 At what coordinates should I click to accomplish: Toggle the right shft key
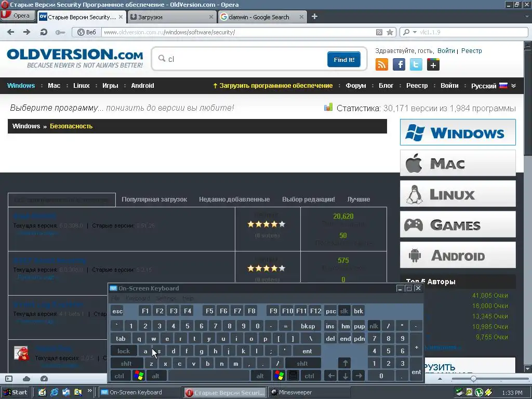(302, 363)
